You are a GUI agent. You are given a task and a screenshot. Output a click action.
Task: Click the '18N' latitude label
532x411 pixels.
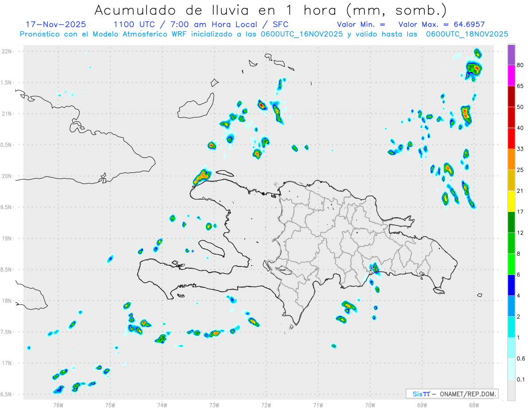[x=8, y=301]
